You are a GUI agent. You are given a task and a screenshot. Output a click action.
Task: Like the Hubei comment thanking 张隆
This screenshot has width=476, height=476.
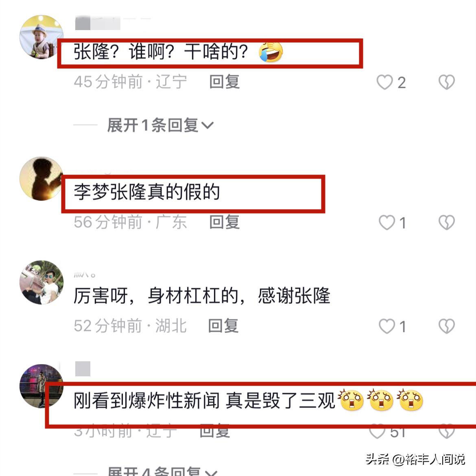pos(387,326)
